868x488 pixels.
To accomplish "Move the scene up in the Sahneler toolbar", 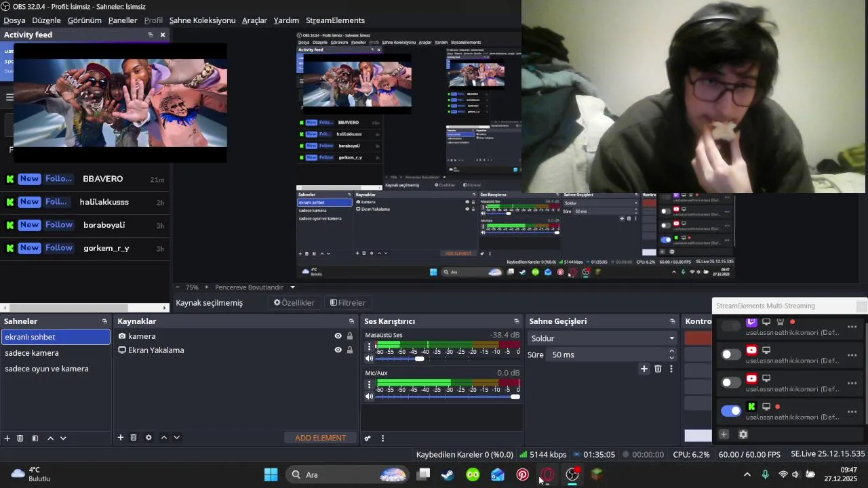I will click(x=50, y=439).
